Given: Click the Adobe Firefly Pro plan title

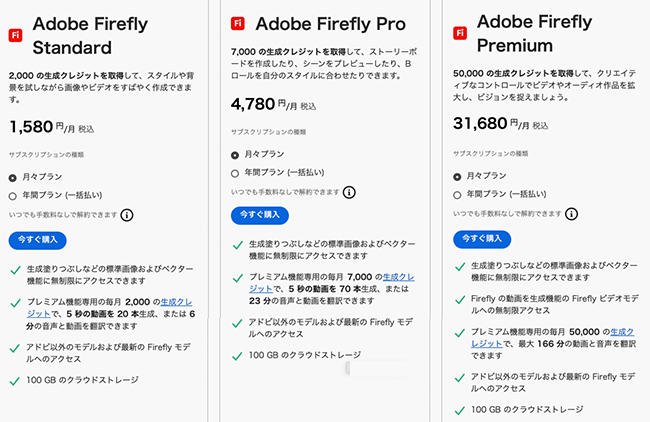Looking at the screenshot, I should 330,24.
